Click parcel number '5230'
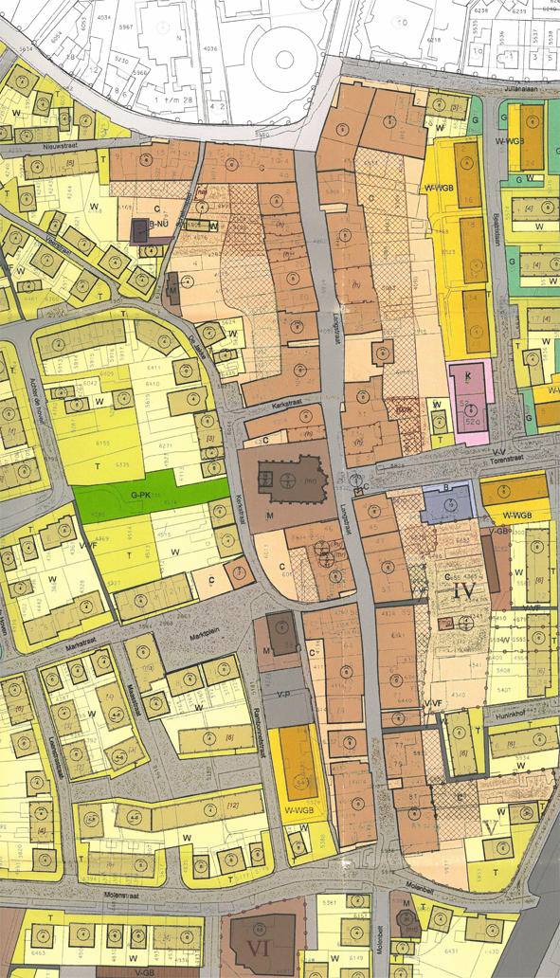This screenshot has width=560, height=978. click(x=121, y=61)
